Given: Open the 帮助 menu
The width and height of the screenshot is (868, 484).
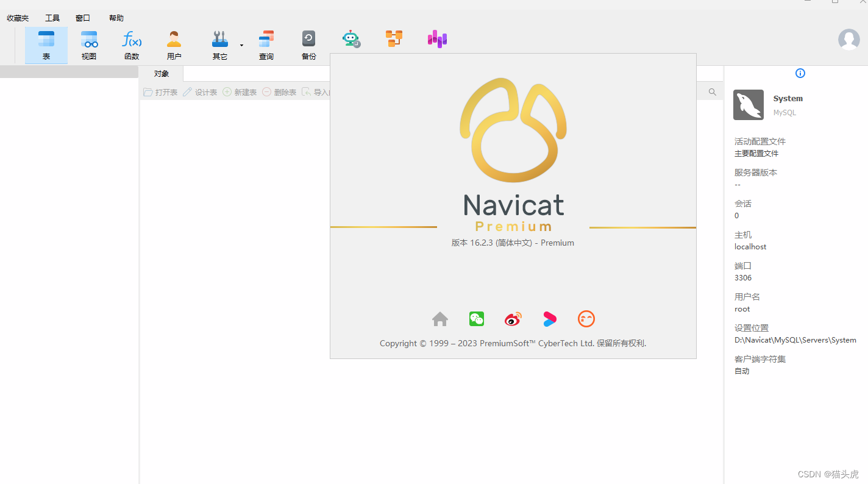Looking at the screenshot, I should [116, 18].
